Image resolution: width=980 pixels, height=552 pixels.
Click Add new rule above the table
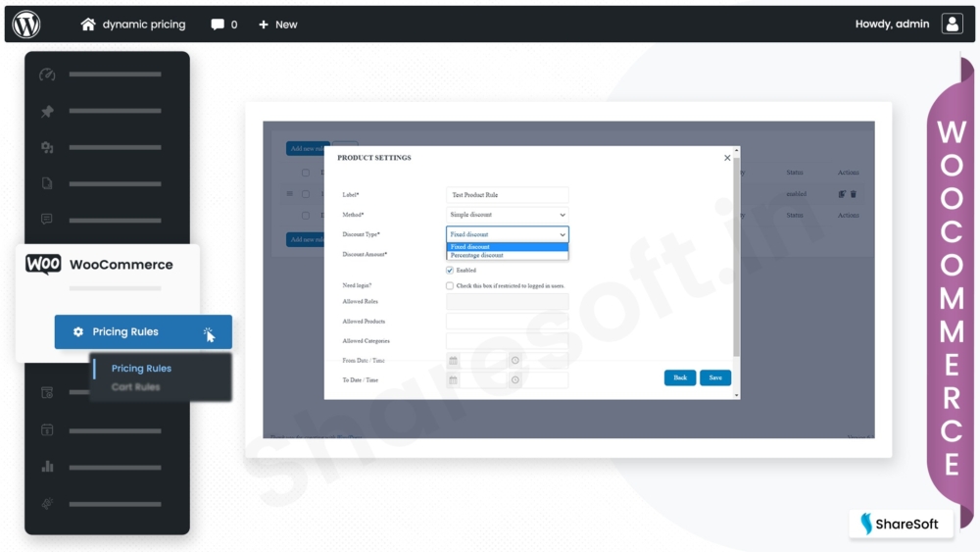[x=307, y=149]
